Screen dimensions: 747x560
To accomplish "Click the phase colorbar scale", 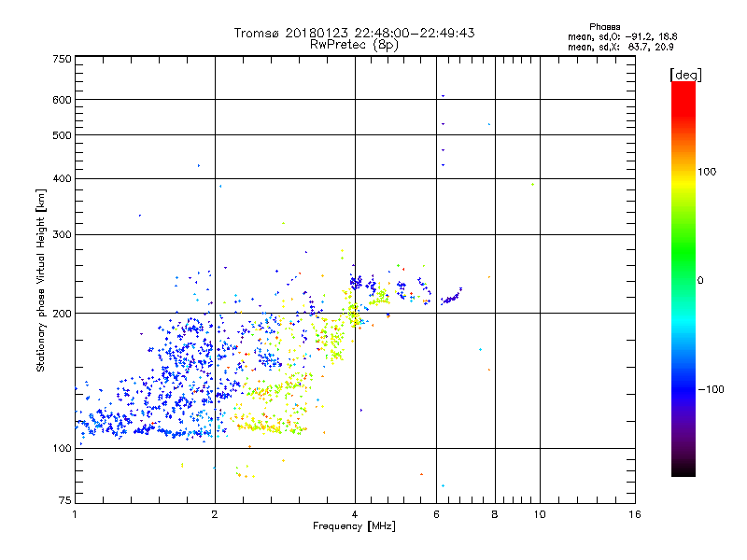I will pos(684,278).
